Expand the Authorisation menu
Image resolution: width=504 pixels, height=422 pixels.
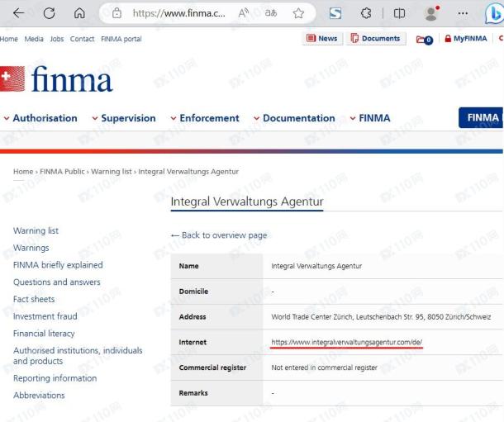pyautogui.click(x=40, y=118)
